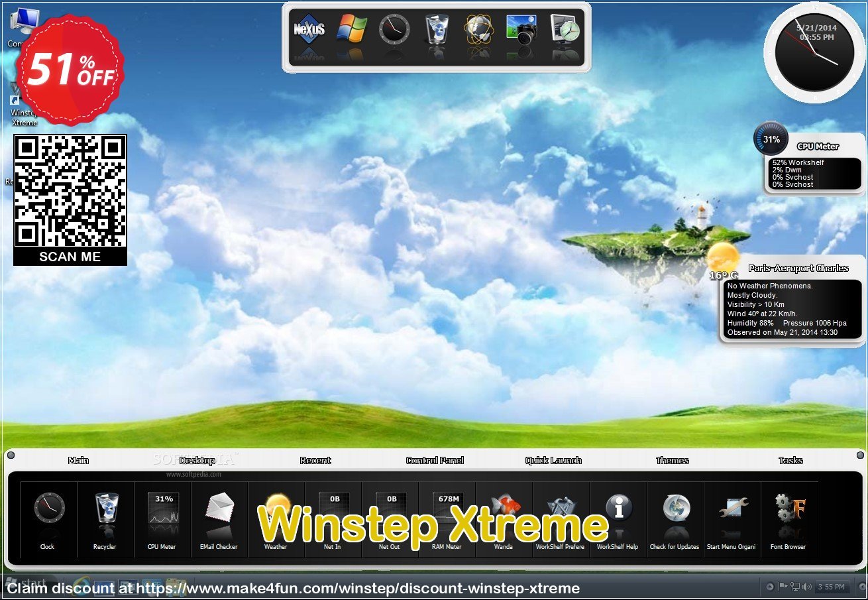
Task: Click the round dot button at the shelf's left corner
Action: pos(10,455)
